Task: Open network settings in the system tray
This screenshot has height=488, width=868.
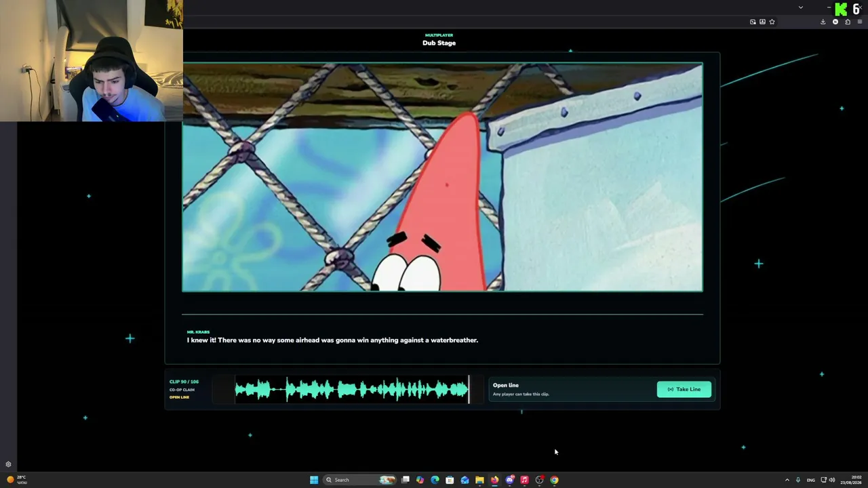Action: [824, 480]
